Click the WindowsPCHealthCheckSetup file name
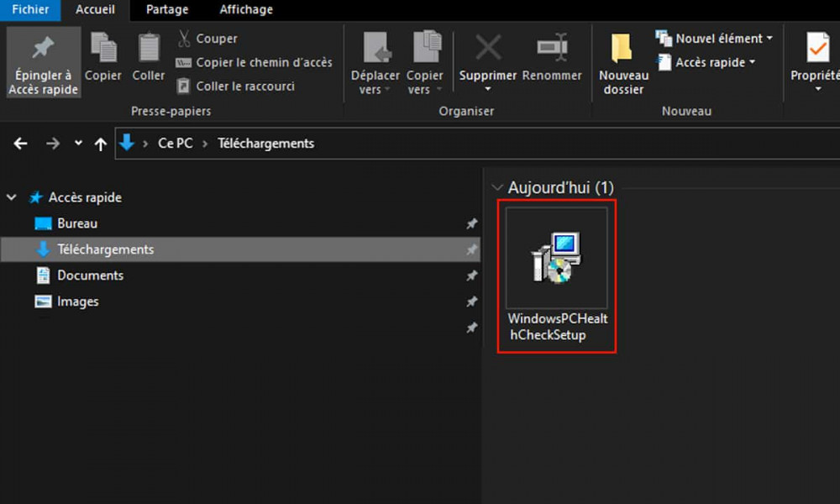This screenshot has height=504, width=840. (558, 327)
